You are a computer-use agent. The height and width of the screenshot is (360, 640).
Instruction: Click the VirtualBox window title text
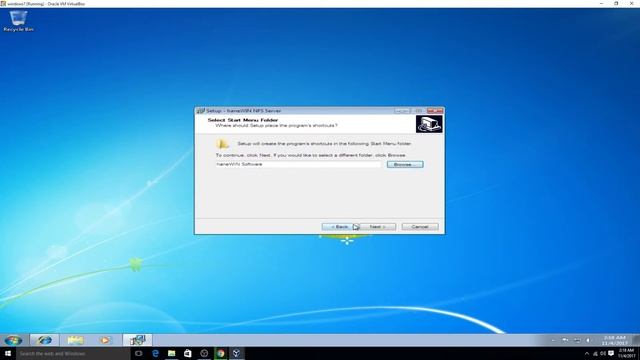(46, 4)
